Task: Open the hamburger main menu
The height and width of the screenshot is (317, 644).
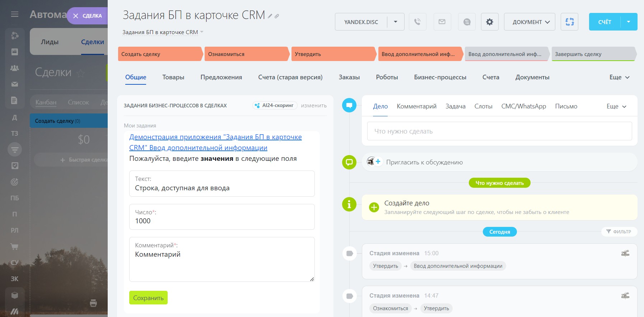Action: point(15,14)
